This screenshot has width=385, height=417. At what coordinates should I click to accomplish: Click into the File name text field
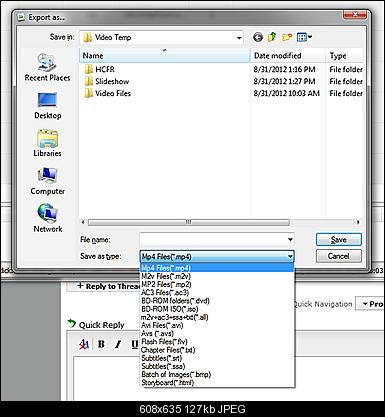tap(213, 239)
